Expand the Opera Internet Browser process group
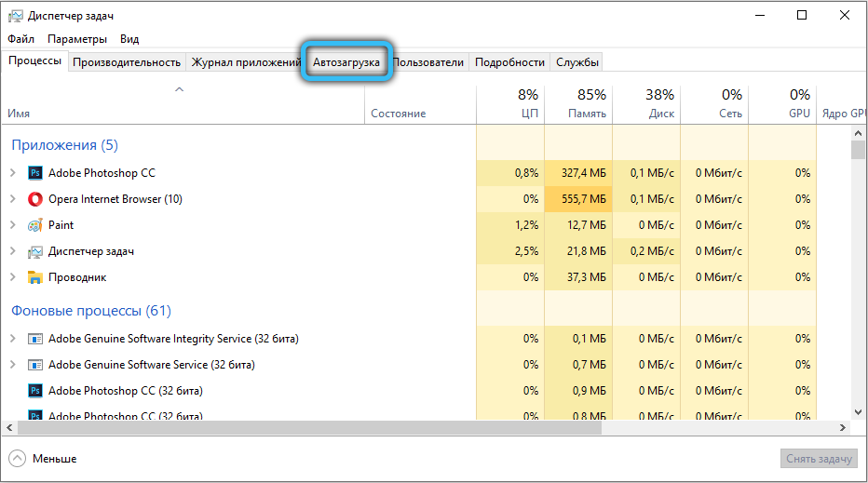Viewport: 868px width, 483px height. click(x=13, y=199)
